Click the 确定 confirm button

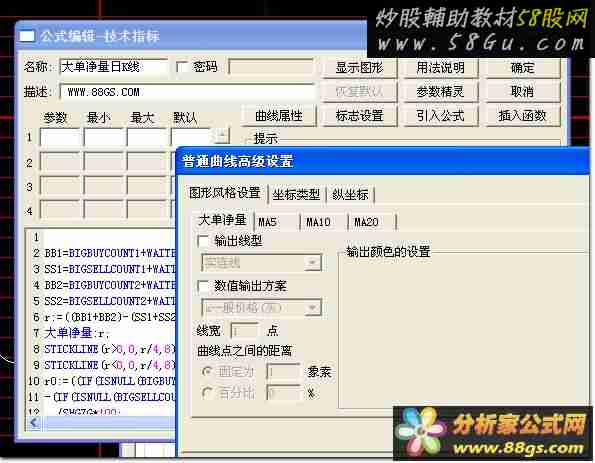coord(522,68)
